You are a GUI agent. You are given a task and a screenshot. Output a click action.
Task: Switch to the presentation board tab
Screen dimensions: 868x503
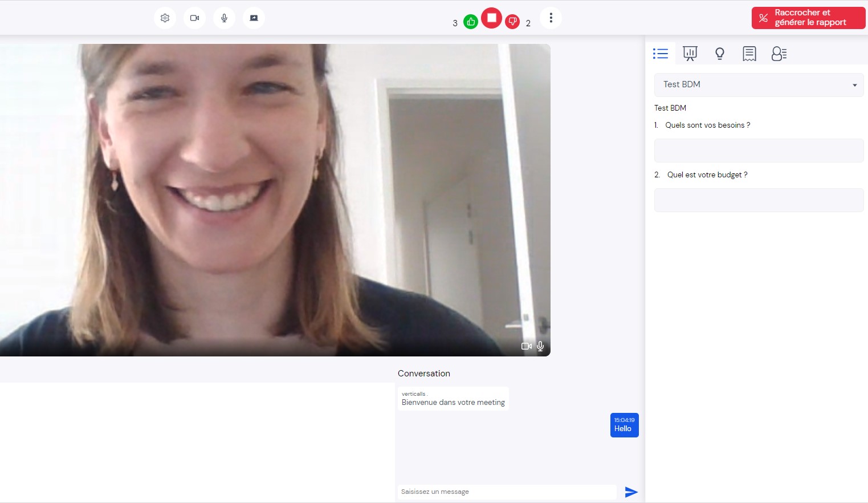(x=690, y=54)
